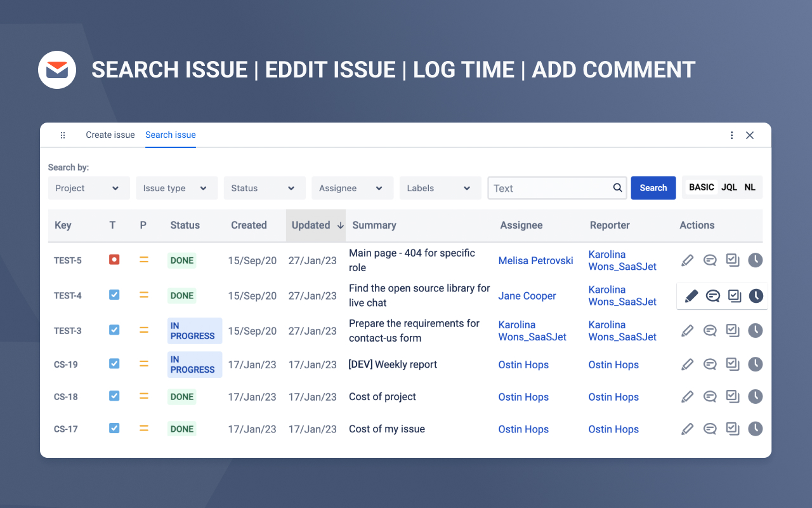Open the Project dropdown

pyautogui.click(x=88, y=188)
